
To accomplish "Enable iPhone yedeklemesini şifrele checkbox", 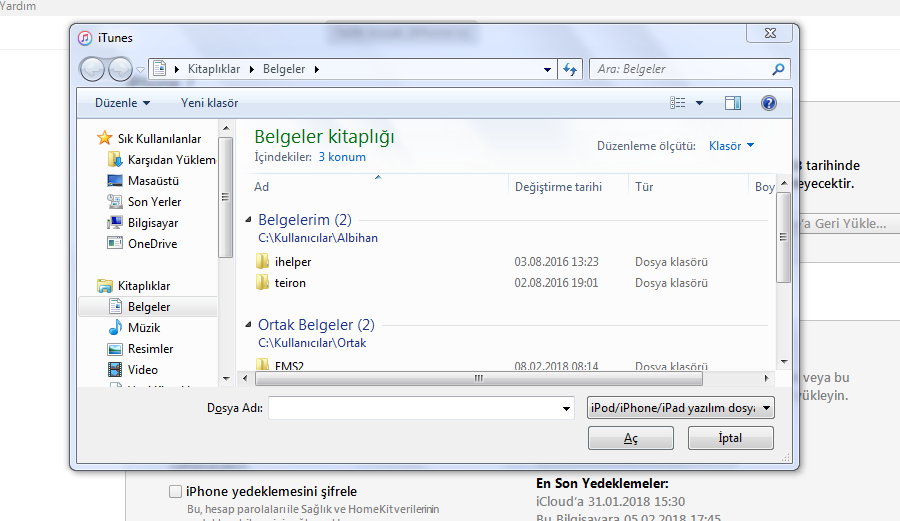I will coord(176,492).
